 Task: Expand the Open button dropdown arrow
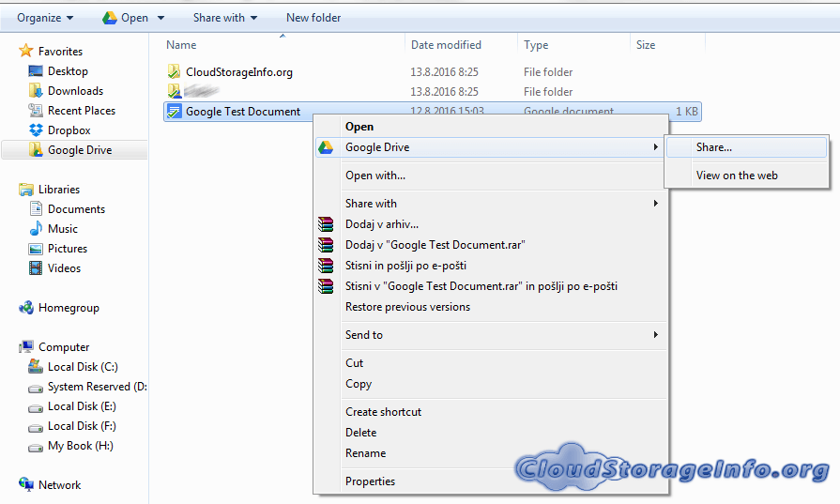click(x=160, y=18)
